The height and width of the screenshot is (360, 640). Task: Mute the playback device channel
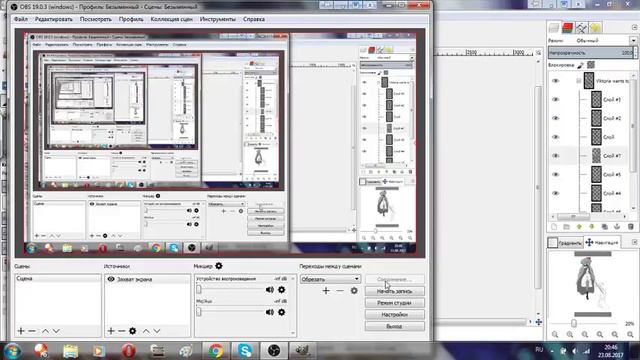point(269,290)
